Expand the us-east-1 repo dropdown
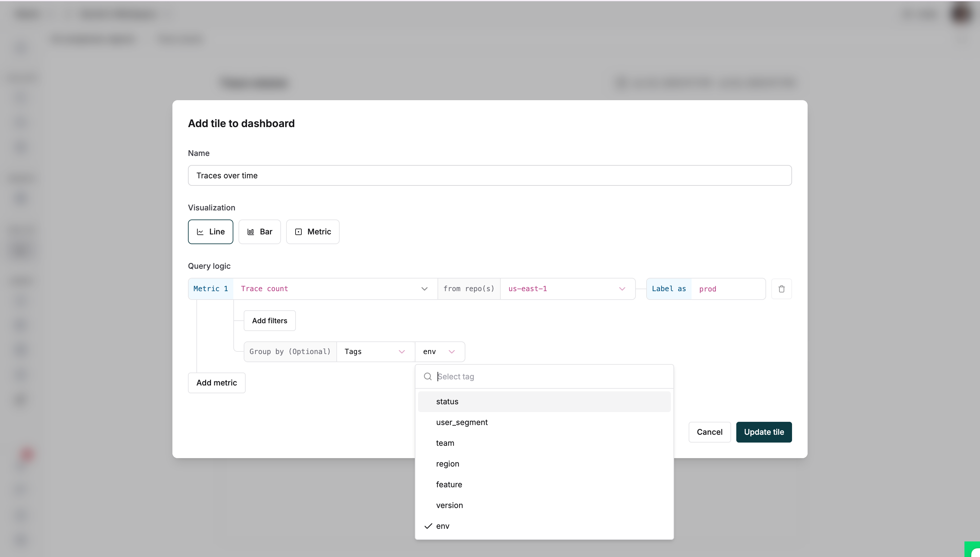Viewport: 980px width, 557px height. 622,289
